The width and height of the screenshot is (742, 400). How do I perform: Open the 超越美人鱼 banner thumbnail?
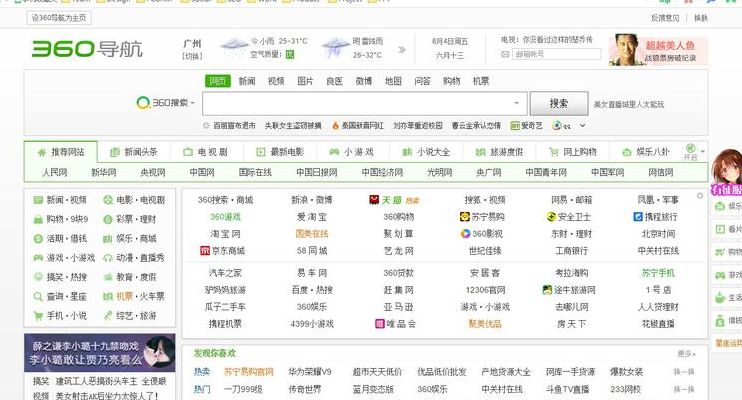click(x=658, y=49)
